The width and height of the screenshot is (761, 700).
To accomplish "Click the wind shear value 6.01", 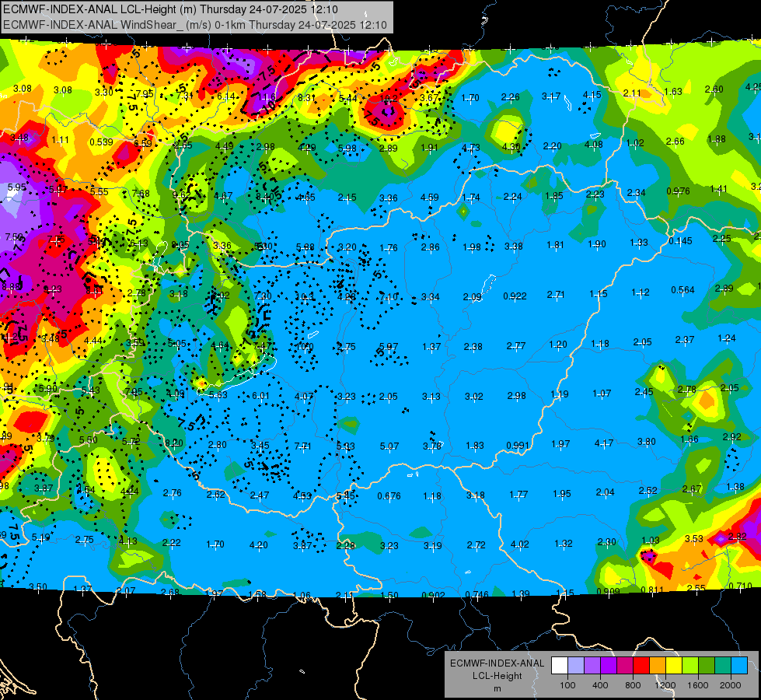I will click(x=260, y=396).
